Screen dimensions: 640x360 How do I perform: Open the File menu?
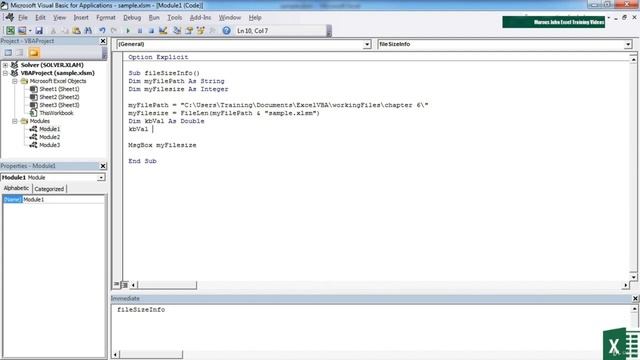(x=23, y=18)
